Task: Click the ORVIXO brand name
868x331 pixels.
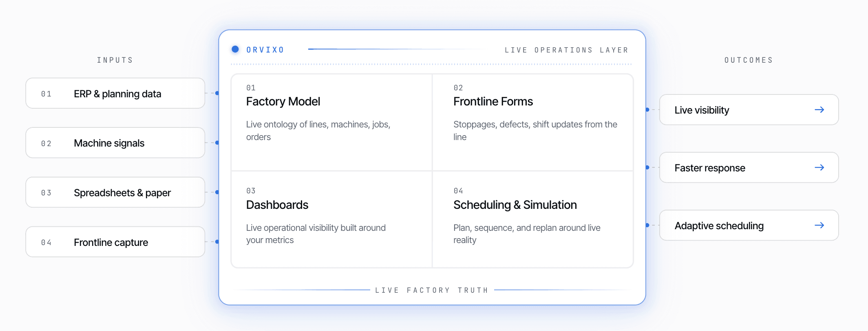Action: (265, 50)
